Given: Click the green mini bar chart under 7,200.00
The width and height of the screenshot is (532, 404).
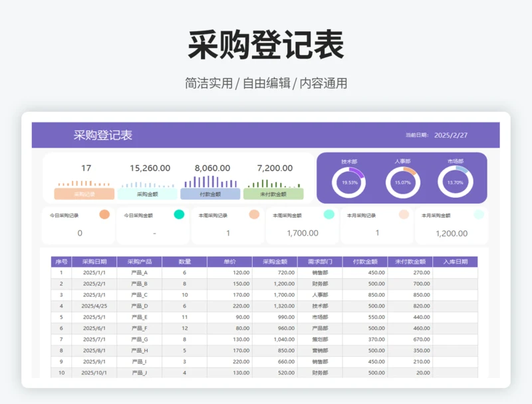Looking at the screenshot, I should coord(274,184).
